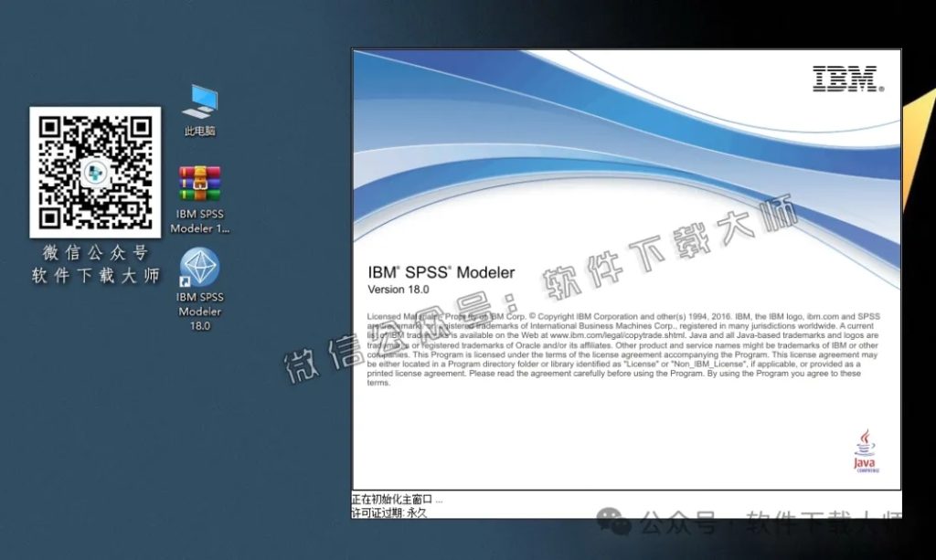Click the IBM SPSS Modeler splash title
The image size is (936, 560).
click(x=441, y=272)
